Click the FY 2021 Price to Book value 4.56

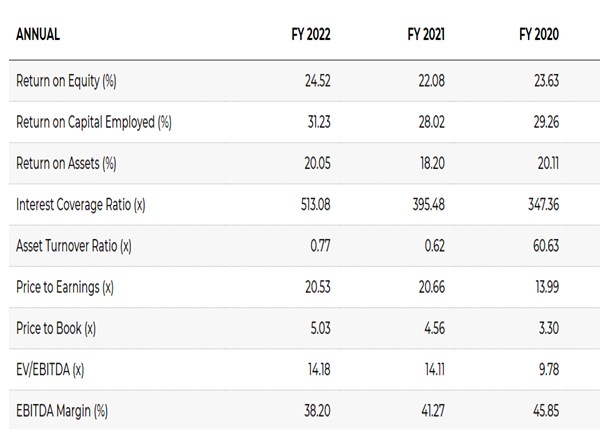tap(432, 328)
